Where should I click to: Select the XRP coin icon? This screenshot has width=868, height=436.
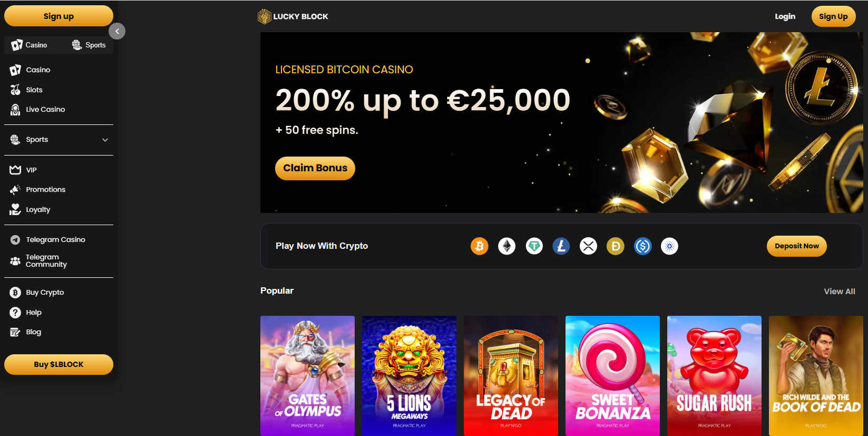pos(589,246)
